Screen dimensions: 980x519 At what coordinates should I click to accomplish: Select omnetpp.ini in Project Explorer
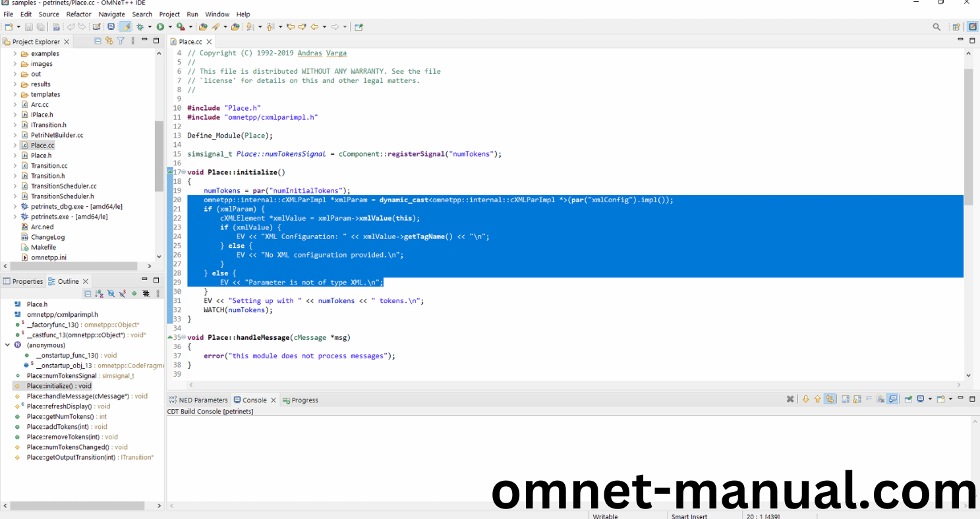click(48, 257)
